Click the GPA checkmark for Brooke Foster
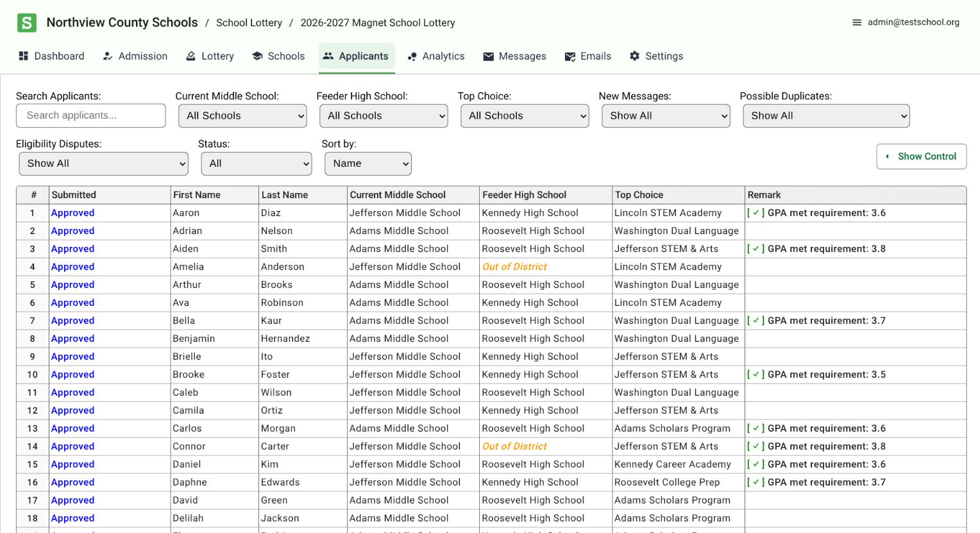980x533 pixels. click(756, 375)
